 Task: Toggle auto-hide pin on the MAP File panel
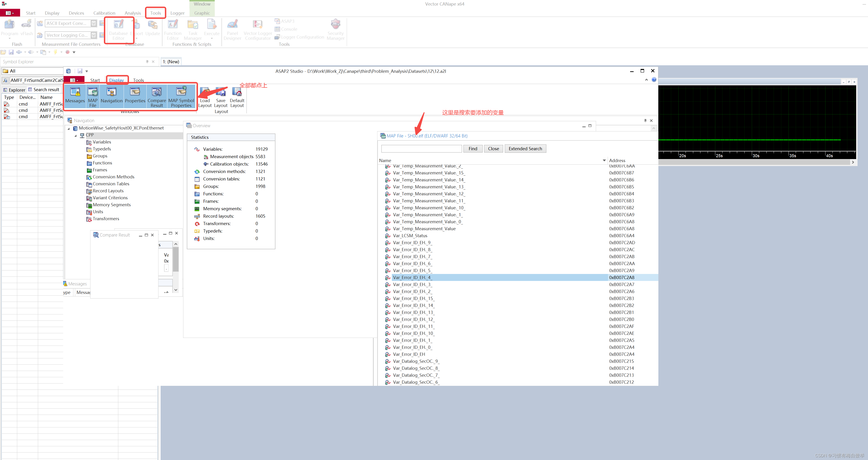(x=645, y=120)
